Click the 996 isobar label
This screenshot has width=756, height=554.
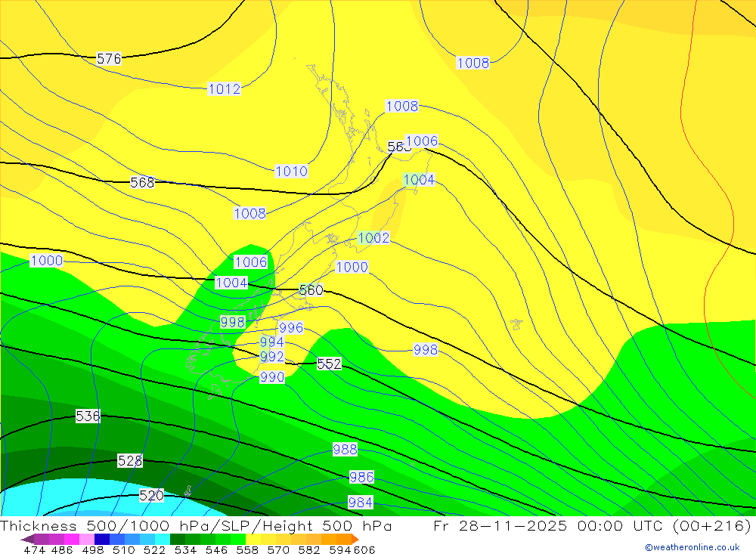coord(291,328)
